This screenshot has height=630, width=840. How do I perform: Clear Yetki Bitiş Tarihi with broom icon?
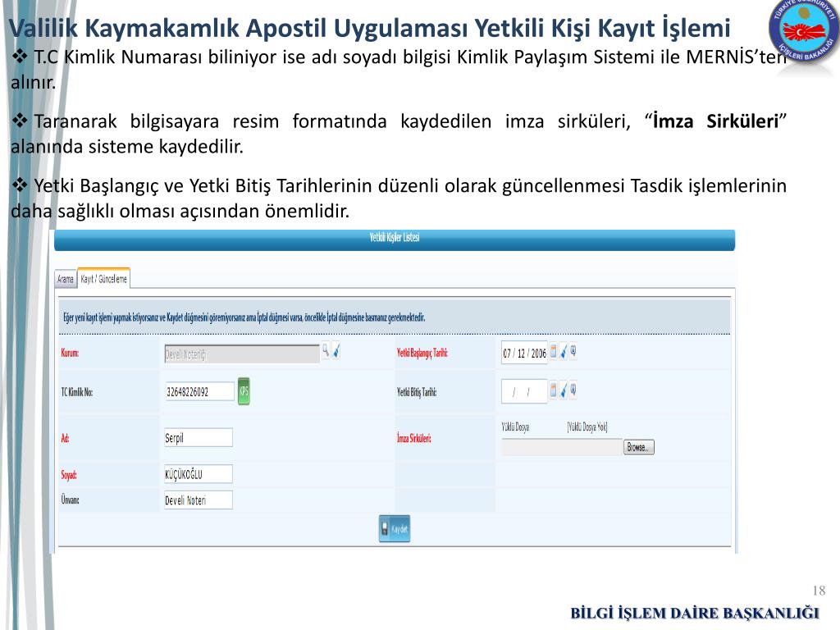(x=564, y=390)
